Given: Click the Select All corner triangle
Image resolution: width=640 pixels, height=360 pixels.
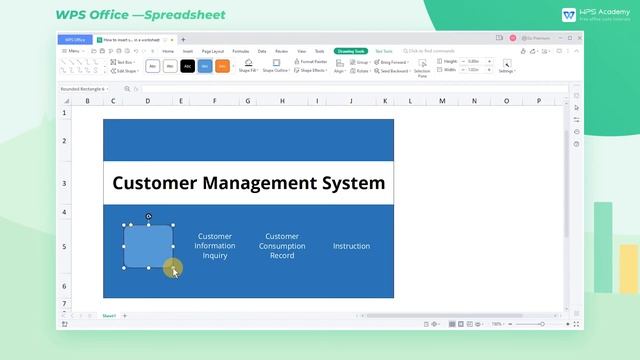Looking at the screenshot, I should click(67, 101).
